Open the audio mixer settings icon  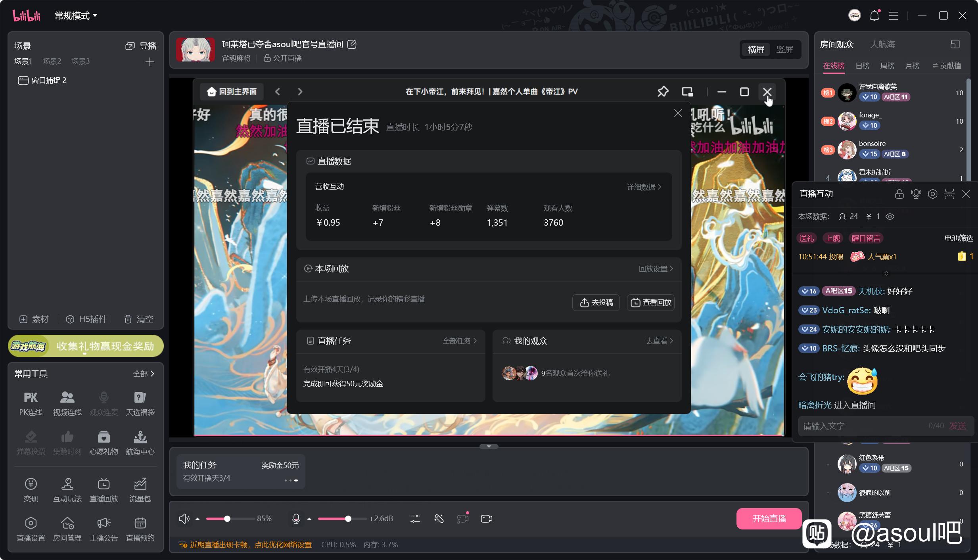pos(415,519)
